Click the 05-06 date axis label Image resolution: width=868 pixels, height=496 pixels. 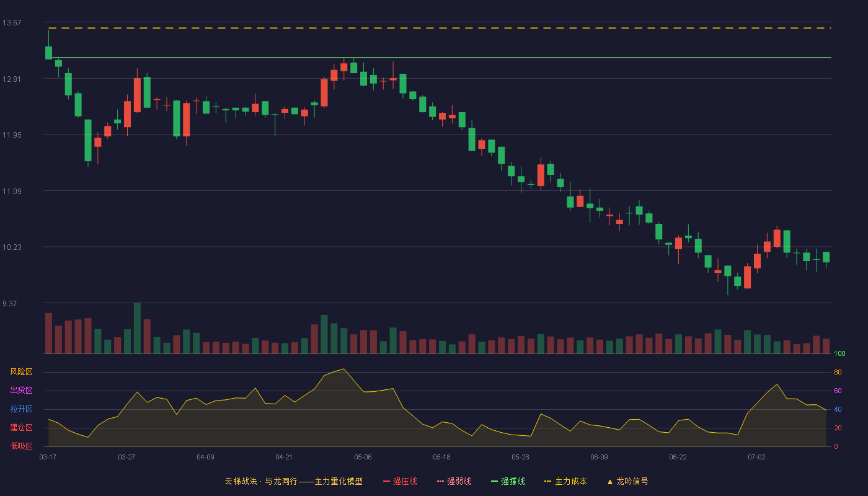363,457
